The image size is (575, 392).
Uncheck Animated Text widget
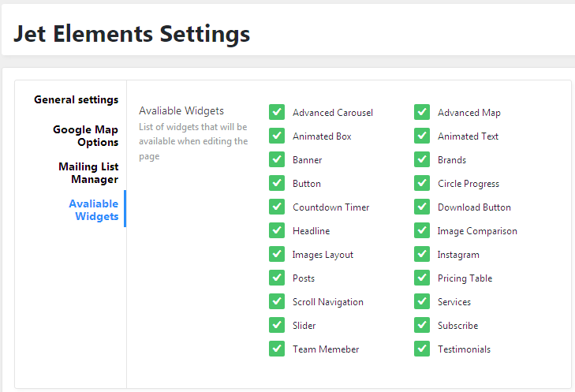coord(422,136)
